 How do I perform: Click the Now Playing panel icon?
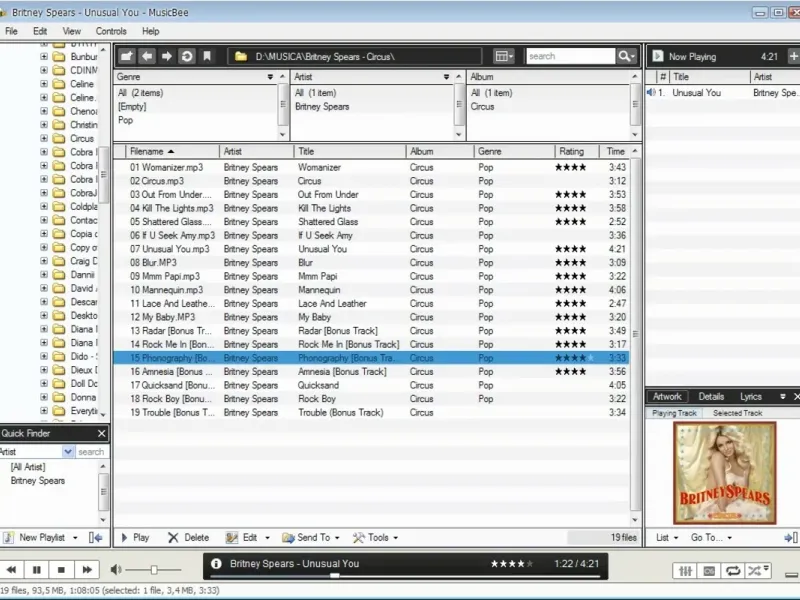point(658,56)
